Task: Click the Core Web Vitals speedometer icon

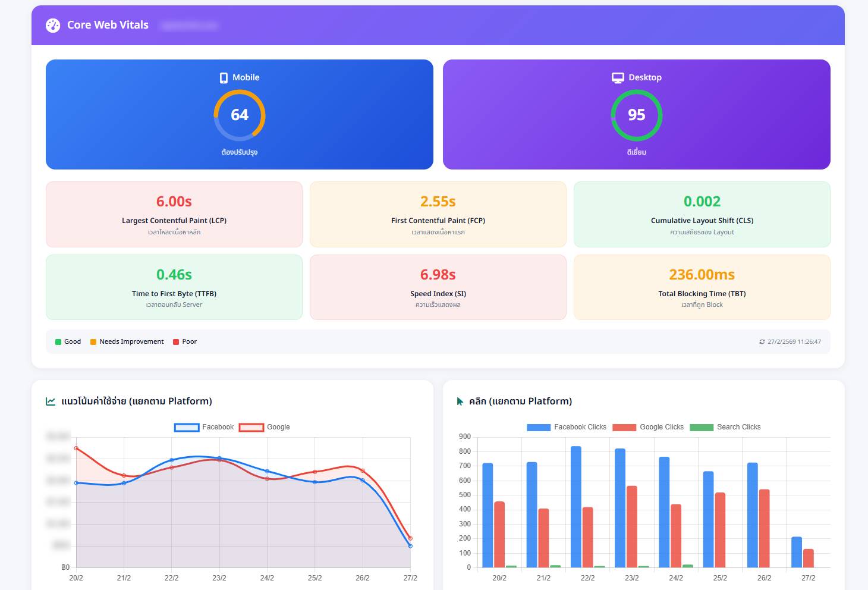Action: [x=53, y=25]
